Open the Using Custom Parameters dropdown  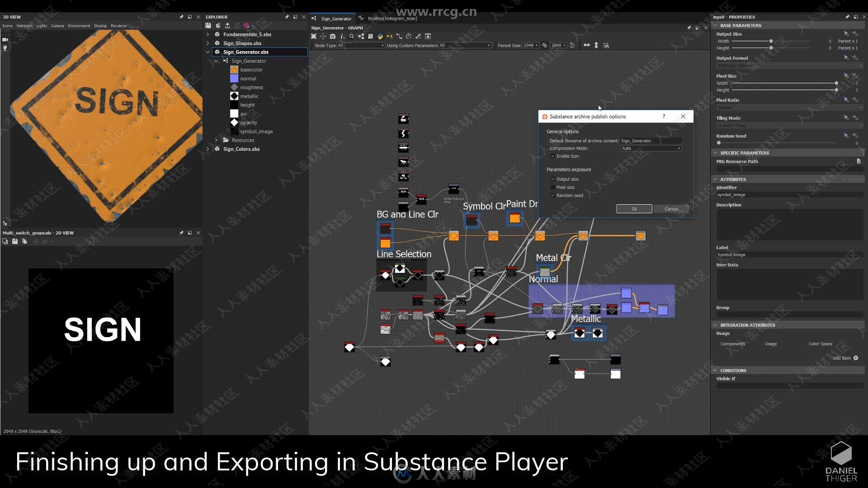click(465, 45)
